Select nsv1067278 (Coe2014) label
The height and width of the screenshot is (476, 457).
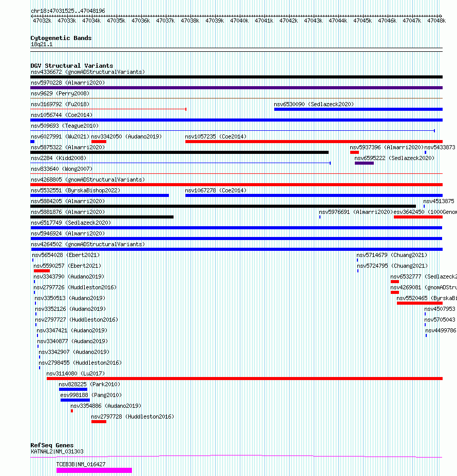[x=216, y=190]
